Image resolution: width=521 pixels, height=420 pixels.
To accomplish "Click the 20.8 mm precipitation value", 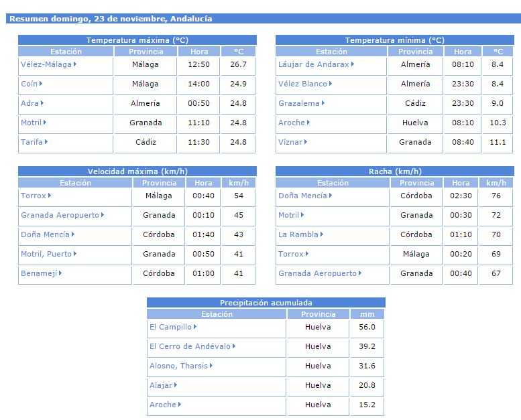I will point(367,385).
